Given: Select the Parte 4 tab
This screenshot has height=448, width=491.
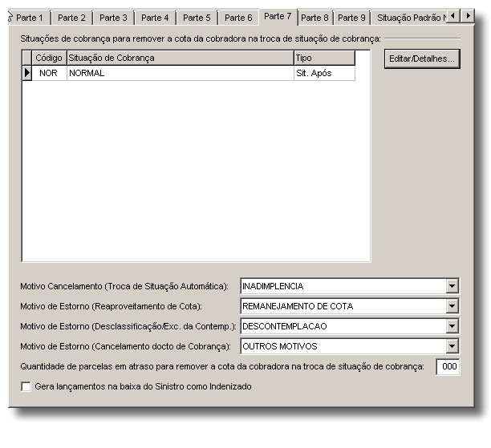Looking at the screenshot, I should tap(155, 18).
